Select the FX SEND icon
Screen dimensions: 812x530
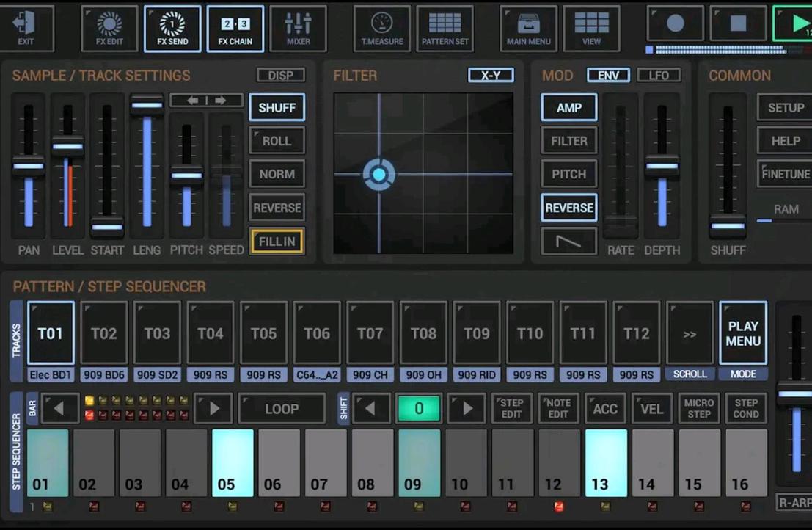[173, 28]
